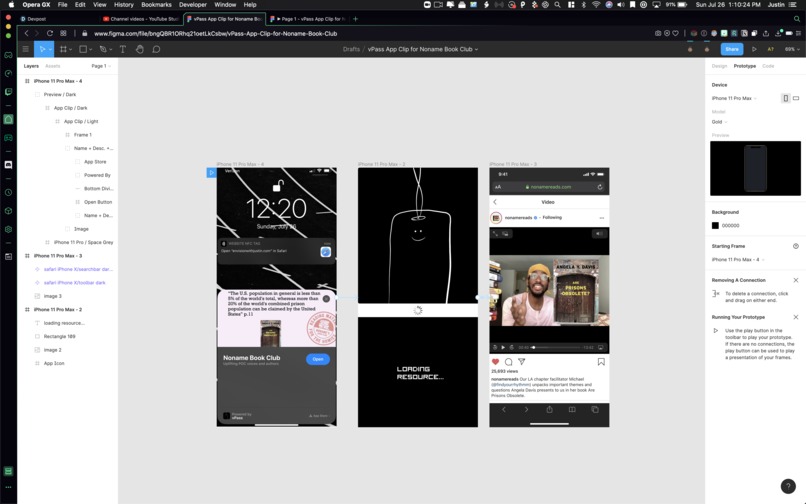Switch to the Code tab

tap(768, 66)
